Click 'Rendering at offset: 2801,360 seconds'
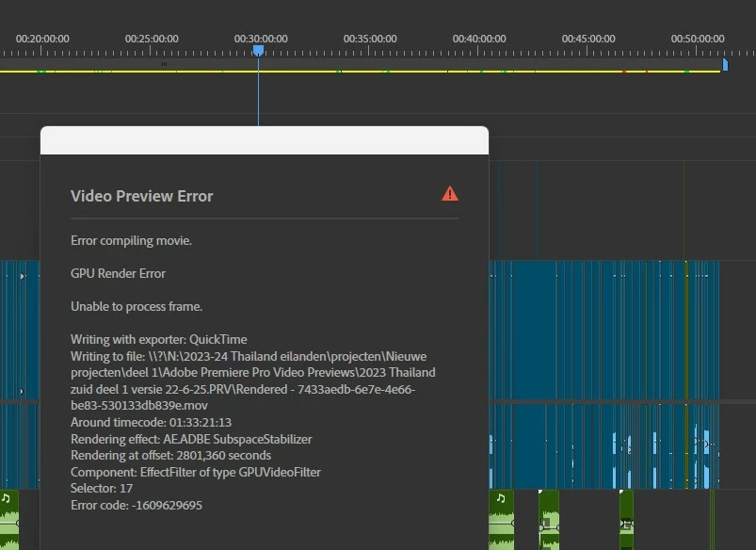756x550 pixels. click(170, 456)
